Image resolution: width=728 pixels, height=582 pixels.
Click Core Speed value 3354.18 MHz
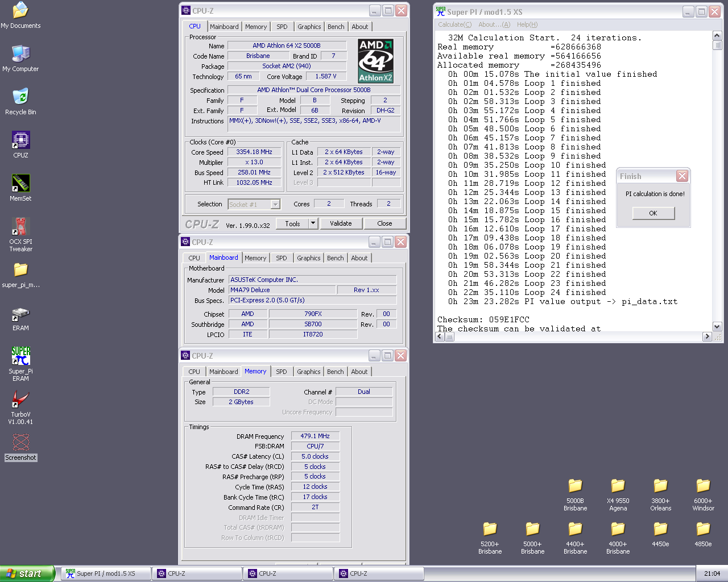(x=254, y=152)
